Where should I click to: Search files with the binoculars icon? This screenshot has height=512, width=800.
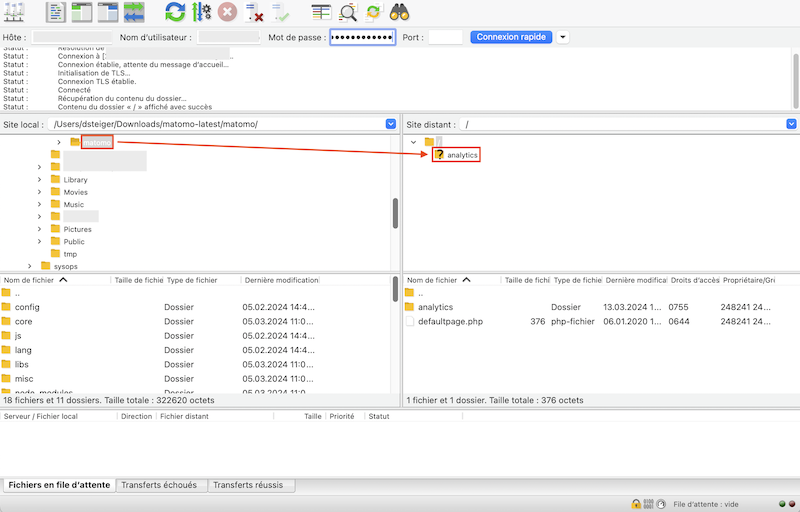pyautogui.click(x=399, y=12)
